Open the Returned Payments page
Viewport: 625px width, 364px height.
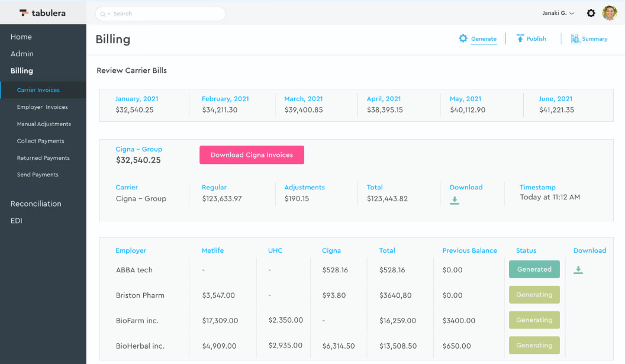pyautogui.click(x=43, y=158)
